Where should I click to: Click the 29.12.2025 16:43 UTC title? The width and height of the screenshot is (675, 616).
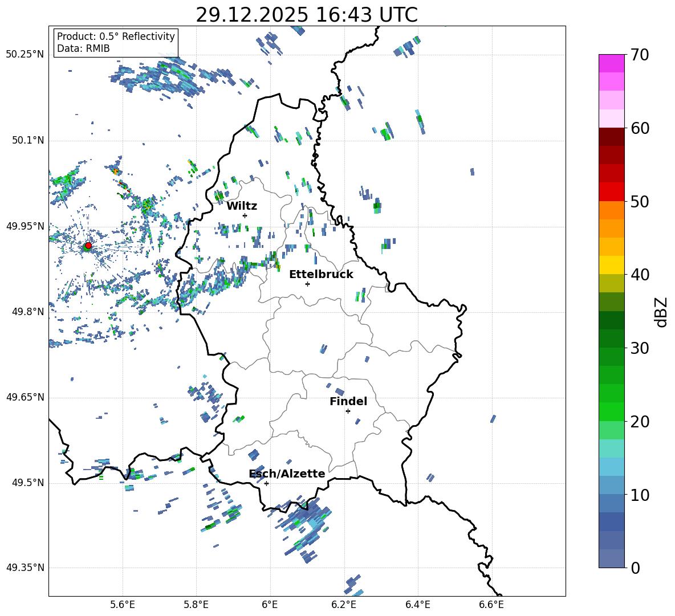[307, 15]
